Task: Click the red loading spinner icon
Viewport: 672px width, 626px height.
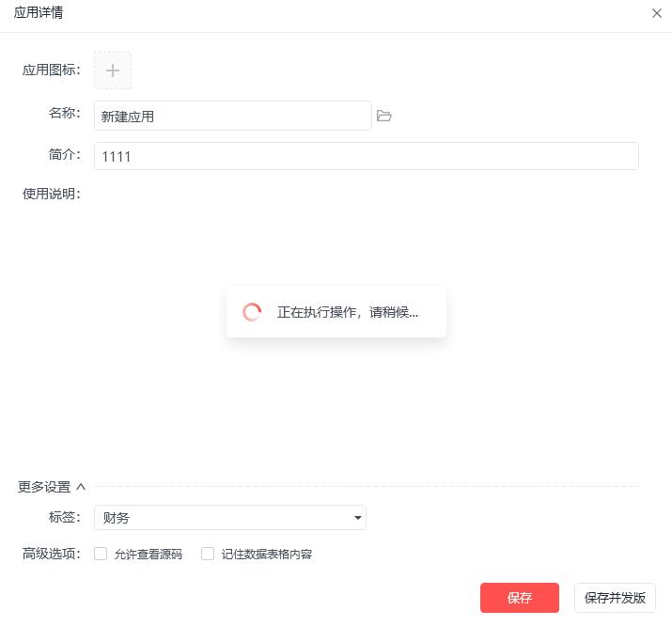Action: pos(252,312)
